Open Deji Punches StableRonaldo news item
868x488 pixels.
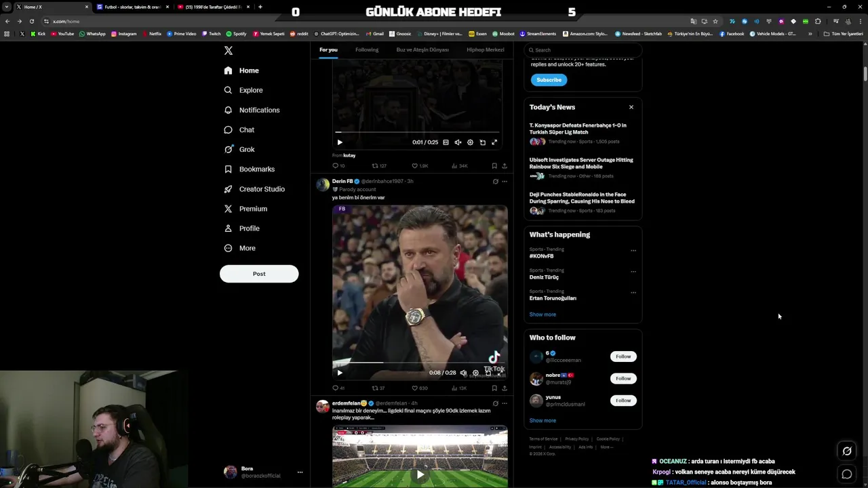click(x=583, y=203)
